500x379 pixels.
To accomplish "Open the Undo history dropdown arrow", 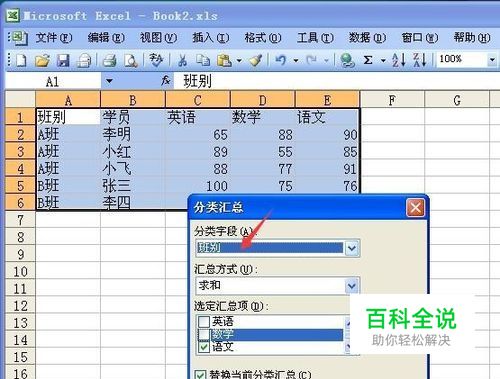I will (296, 61).
